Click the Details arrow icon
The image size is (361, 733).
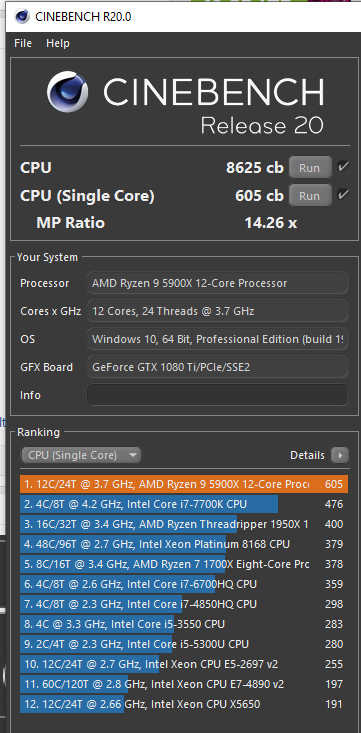tap(340, 455)
